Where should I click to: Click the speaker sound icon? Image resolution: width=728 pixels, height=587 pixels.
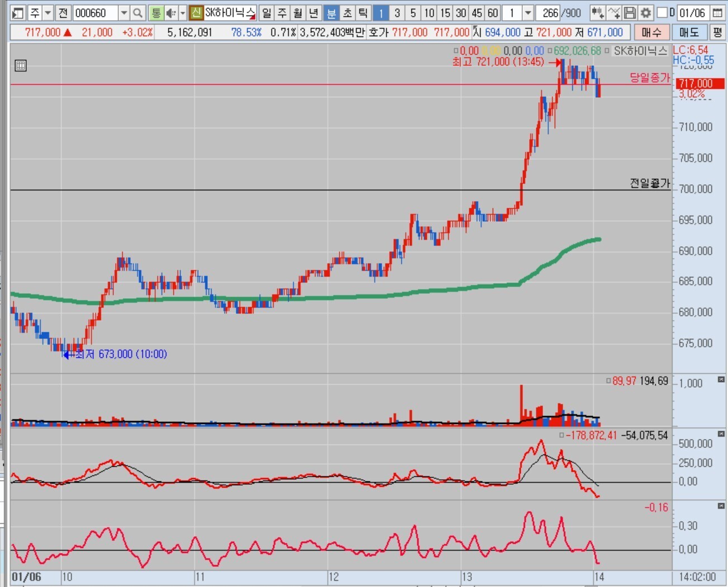tap(171, 13)
